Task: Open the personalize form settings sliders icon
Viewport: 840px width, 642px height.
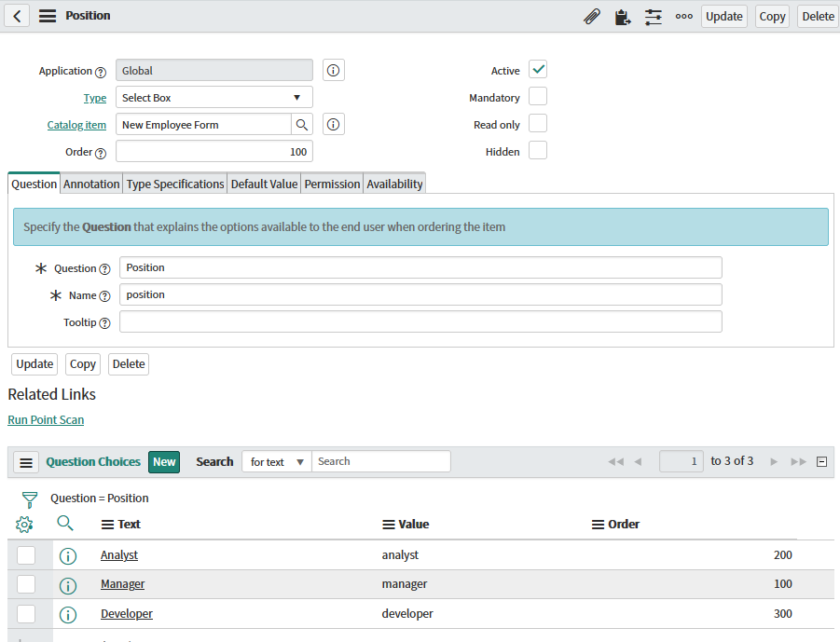Action: click(653, 17)
